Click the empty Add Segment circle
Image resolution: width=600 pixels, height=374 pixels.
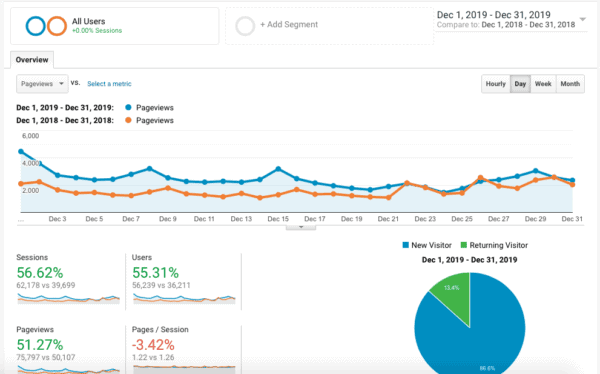coord(245,26)
